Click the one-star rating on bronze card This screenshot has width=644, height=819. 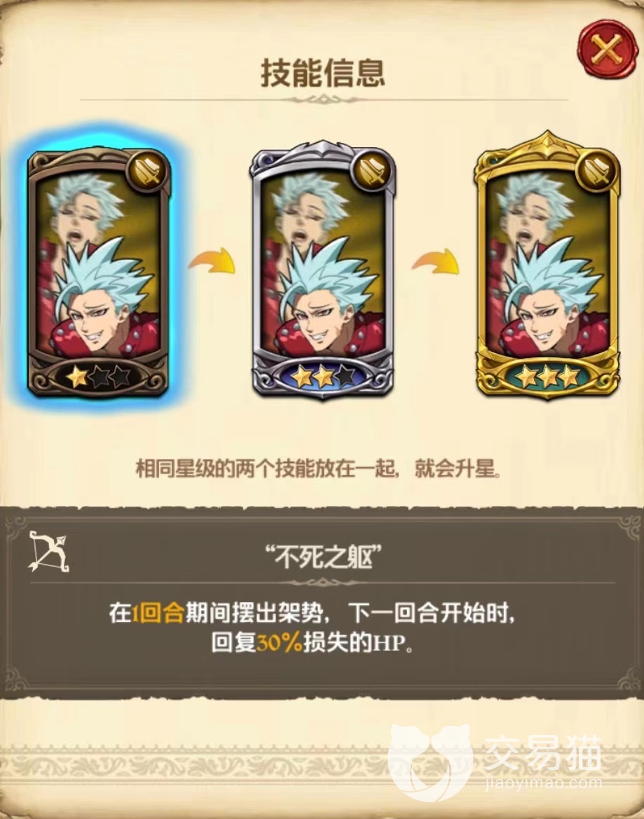[98, 376]
